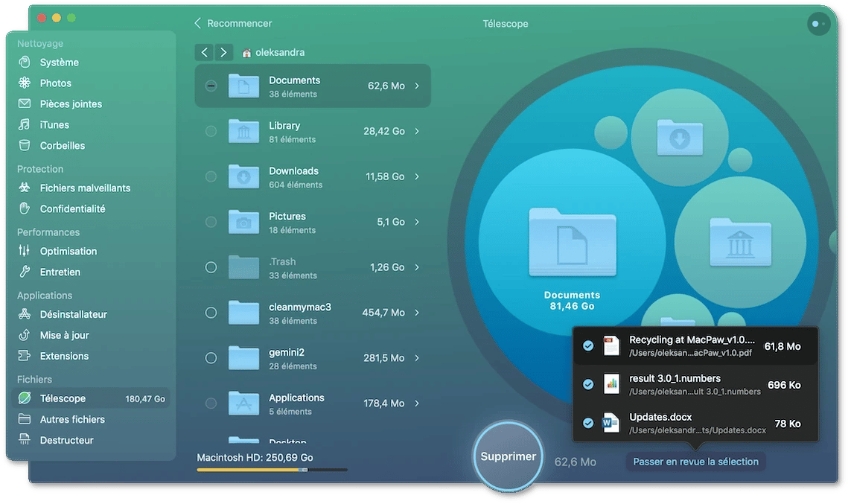Click the 28,42 Go size in Library row
The height and width of the screenshot is (504, 848).
click(384, 131)
